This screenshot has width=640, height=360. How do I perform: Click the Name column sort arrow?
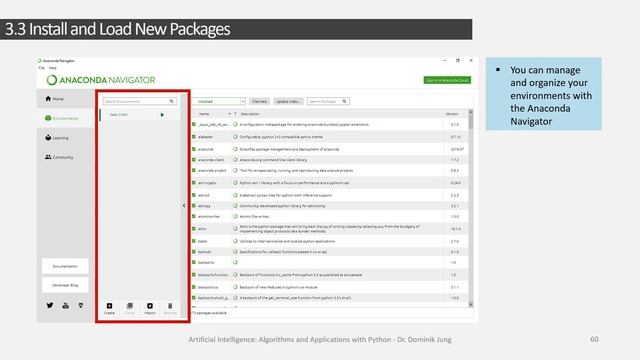pos(230,114)
